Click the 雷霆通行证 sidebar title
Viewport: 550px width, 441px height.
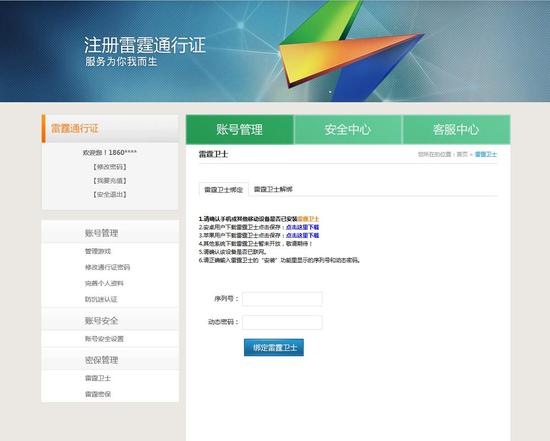pyautogui.click(x=75, y=128)
